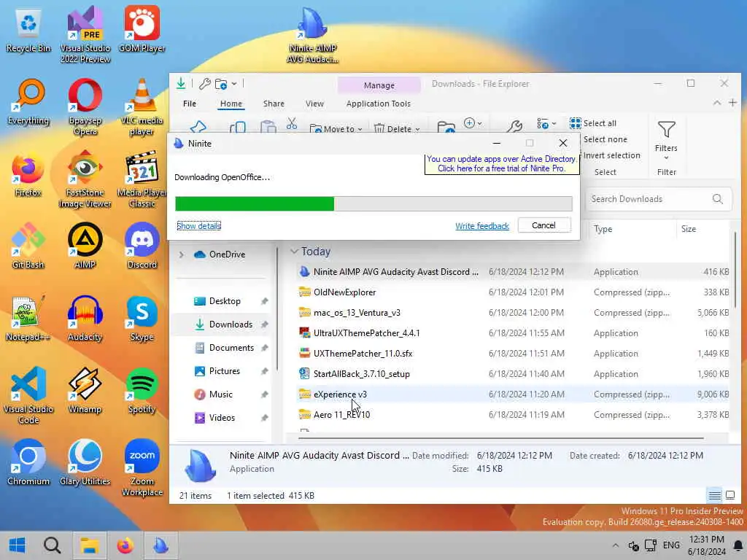The width and height of the screenshot is (747, 560).
Task: Open Zoom Workplace desktop icon
Action: pyautogui.click(x=142, y=467)
